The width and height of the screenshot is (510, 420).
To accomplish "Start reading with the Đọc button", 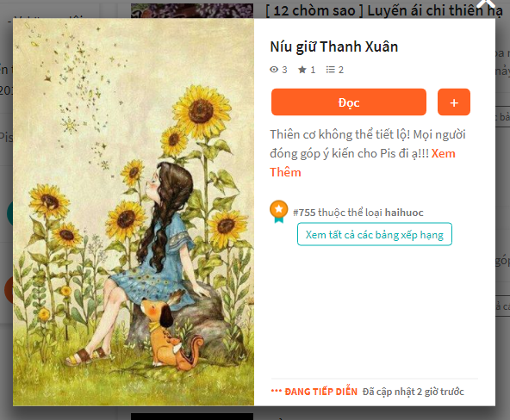I will click(x=349, y=102).
